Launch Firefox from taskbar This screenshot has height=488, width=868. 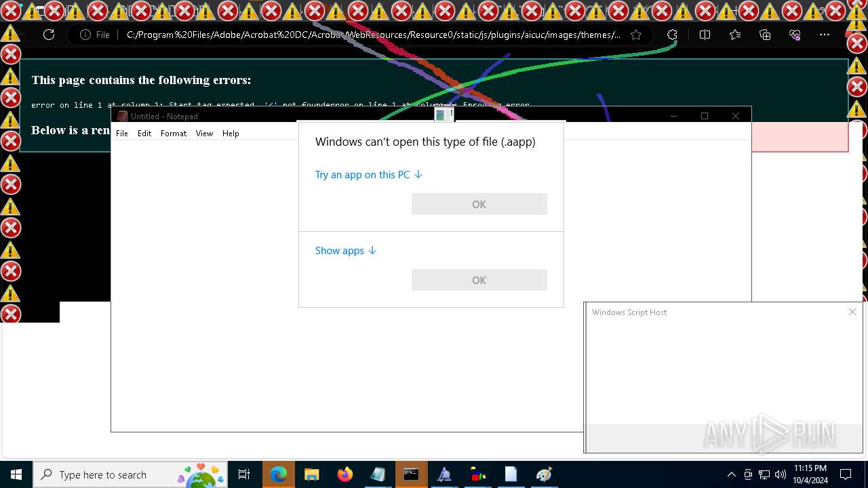coord(345,474)
